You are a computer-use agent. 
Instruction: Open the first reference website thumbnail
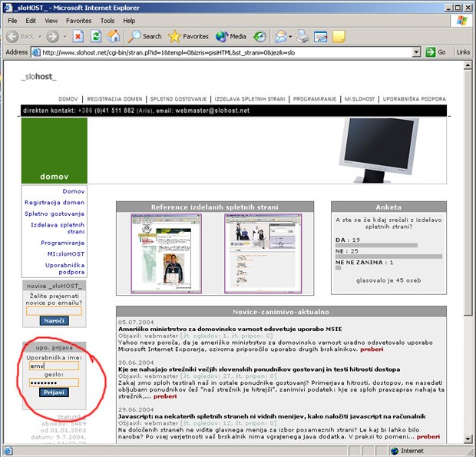pyautogui.click(x=166, y=253)
